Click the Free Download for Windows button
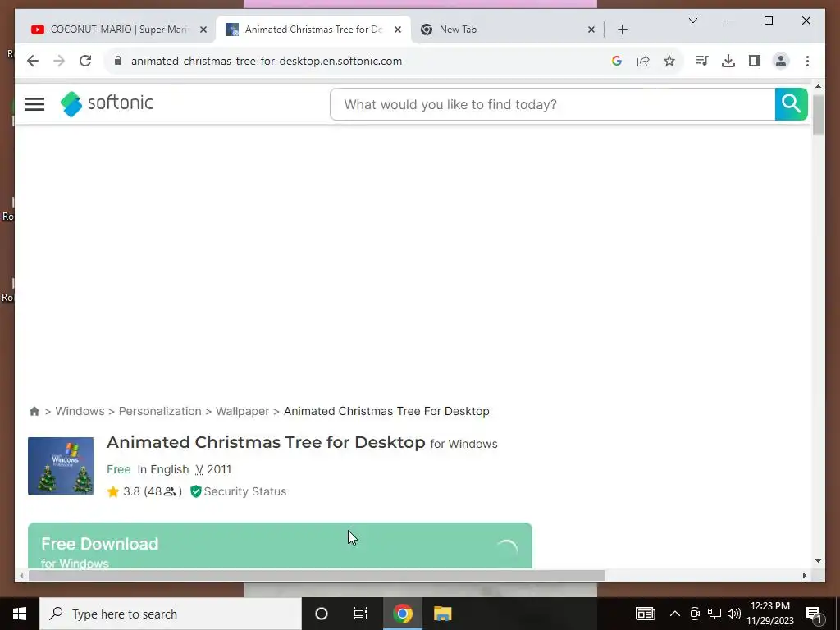The height and width of the screenshot is (630, 840). click(280, 546)
